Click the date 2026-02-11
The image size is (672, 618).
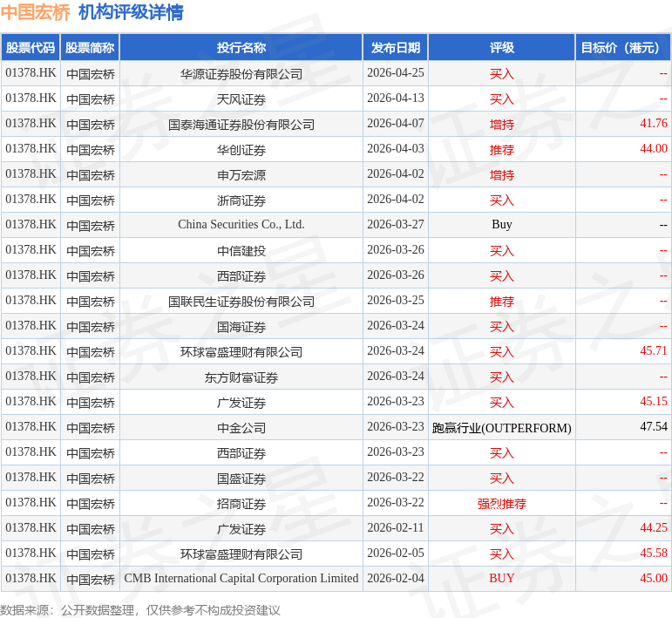(396, 528)
